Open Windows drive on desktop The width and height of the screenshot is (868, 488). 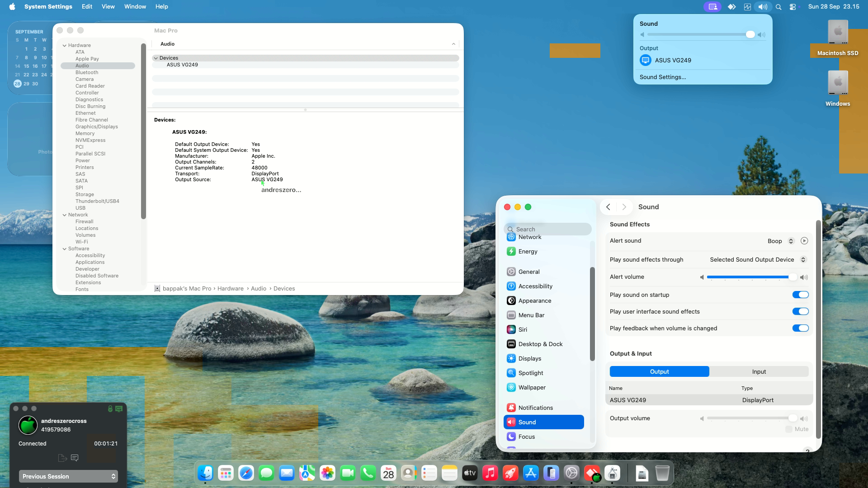[838, 89]
